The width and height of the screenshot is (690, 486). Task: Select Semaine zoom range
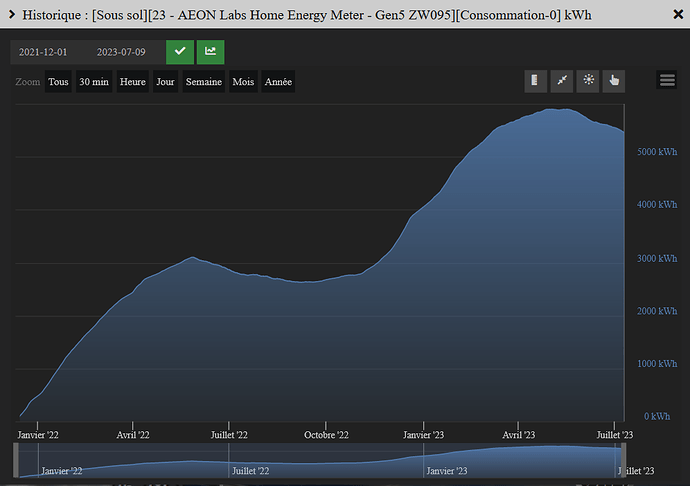204,82
